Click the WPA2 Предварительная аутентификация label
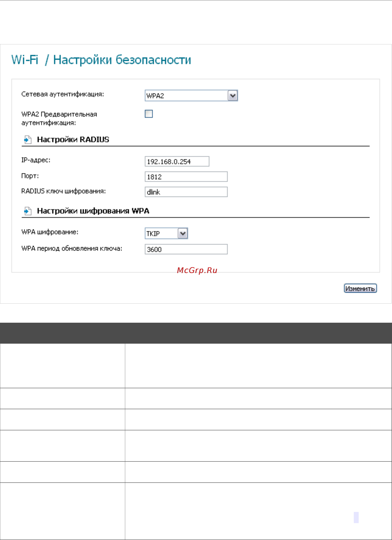The height and width of the screenshot is (540, 392). [59, 118]
